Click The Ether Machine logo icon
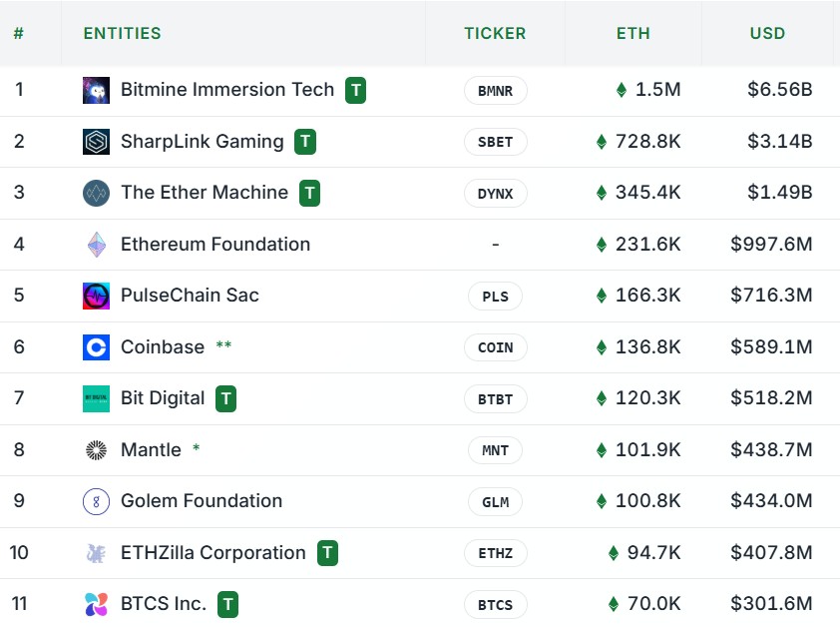 coord(96,193)
